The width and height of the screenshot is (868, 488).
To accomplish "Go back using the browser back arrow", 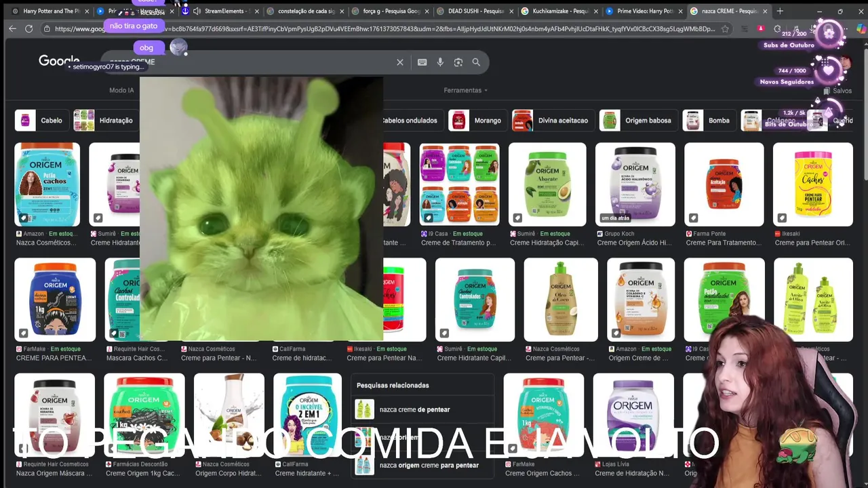I will click(12, 28).
